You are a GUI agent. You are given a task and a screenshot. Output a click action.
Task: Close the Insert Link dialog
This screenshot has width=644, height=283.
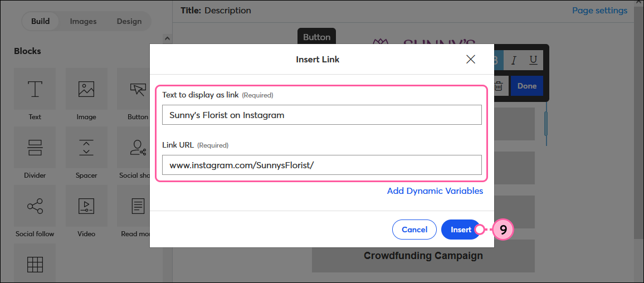pos(471,59)
